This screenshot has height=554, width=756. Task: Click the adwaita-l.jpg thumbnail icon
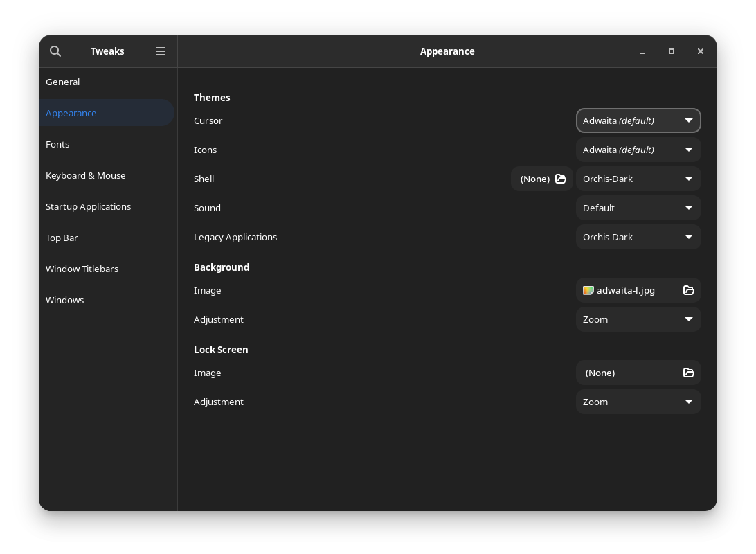click(x=588, y=290)
